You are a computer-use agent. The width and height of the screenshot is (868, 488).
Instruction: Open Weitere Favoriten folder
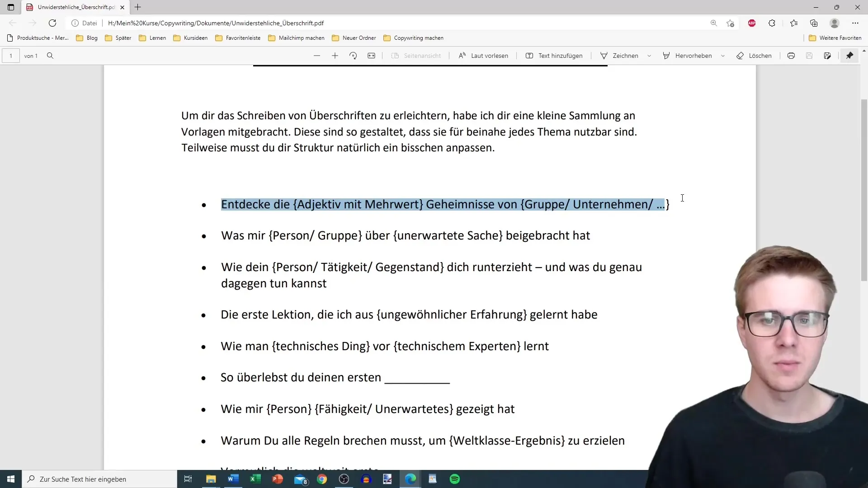835,38
